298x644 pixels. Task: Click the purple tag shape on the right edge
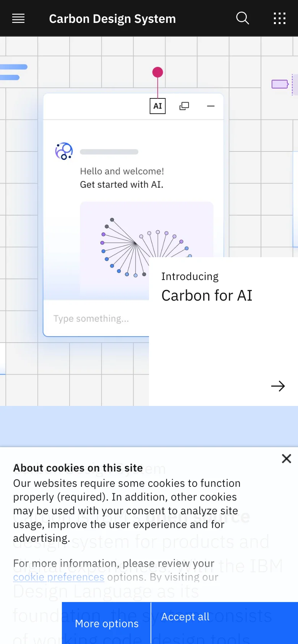279,84
